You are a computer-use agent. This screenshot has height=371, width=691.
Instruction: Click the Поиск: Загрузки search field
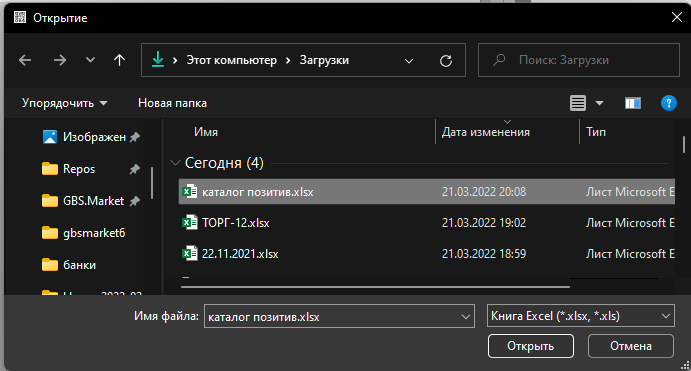[579, 60]
